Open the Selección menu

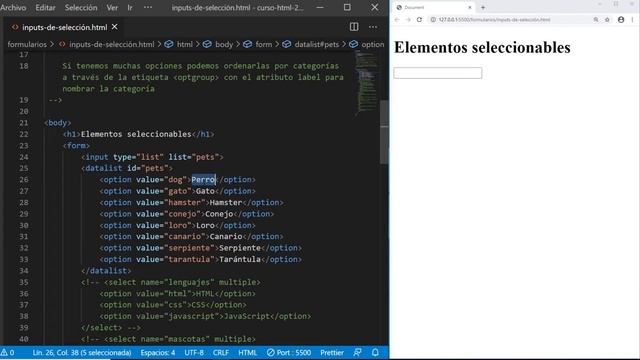click(x=81, y=7)
